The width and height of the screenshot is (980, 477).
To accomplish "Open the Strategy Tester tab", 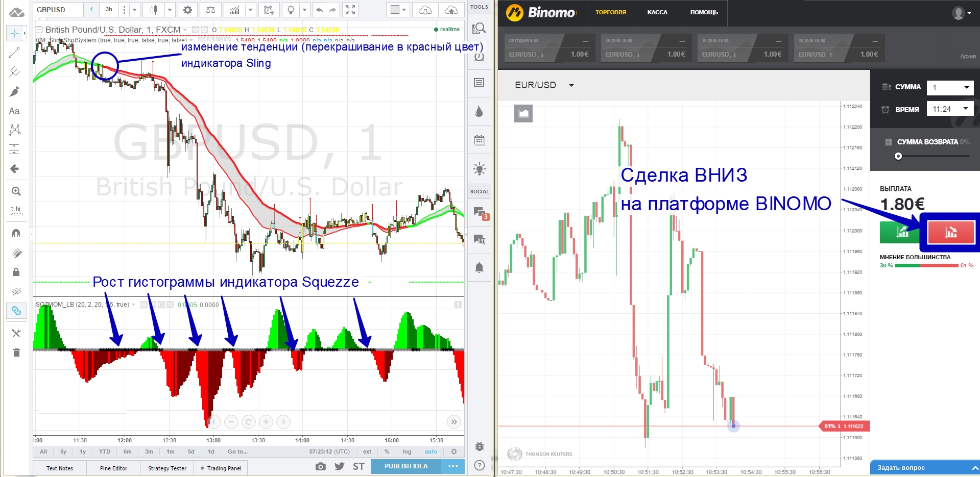I will click(x=167, y=468).
